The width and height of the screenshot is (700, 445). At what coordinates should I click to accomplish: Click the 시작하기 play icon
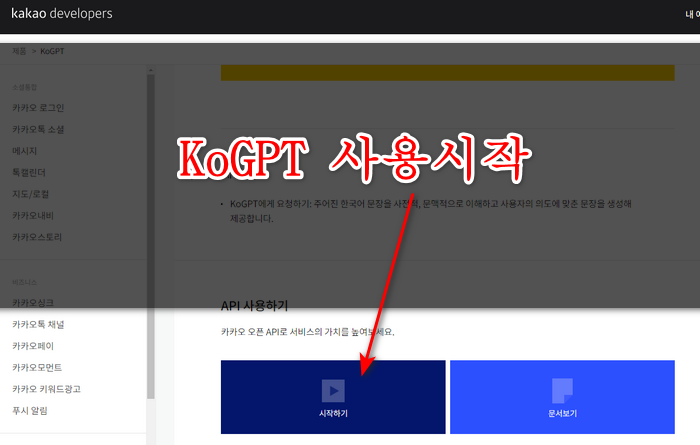pos(333,391)
